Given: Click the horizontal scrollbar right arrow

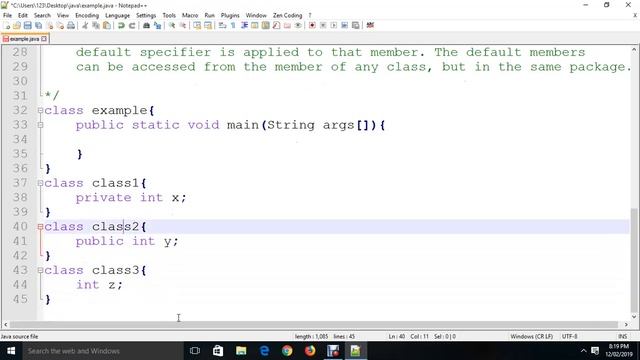Looking at the screenshot, I should (626, 325).
